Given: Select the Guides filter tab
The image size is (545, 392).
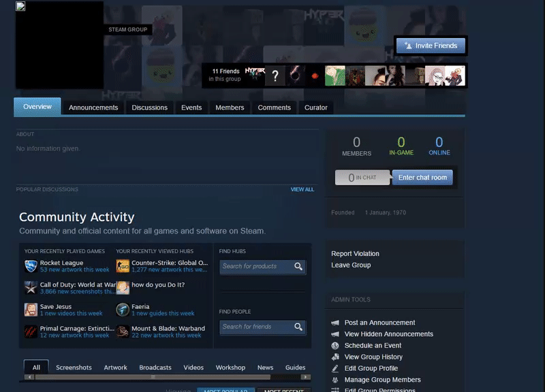Looking at the screenshot, I should 296,367.
